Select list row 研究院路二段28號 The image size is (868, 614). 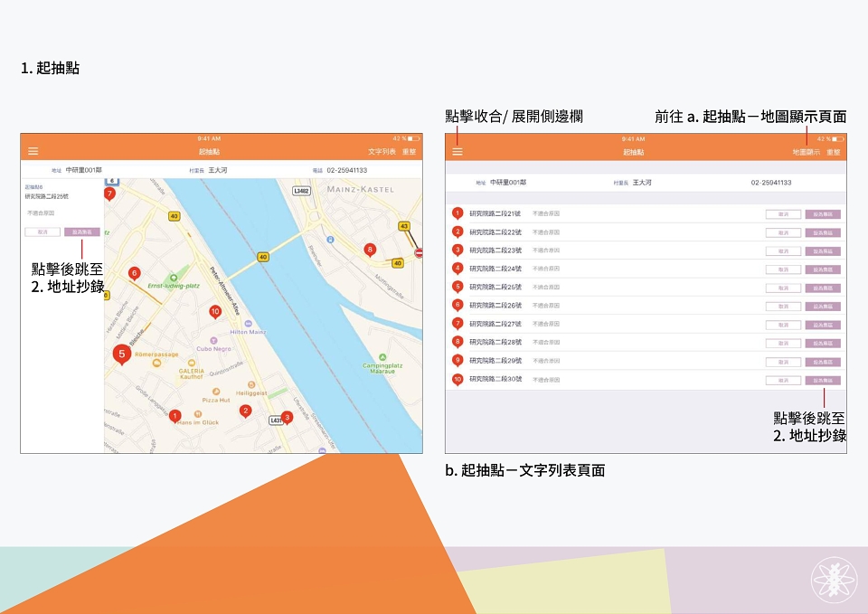pyautogui.click(x=646, y=342)
